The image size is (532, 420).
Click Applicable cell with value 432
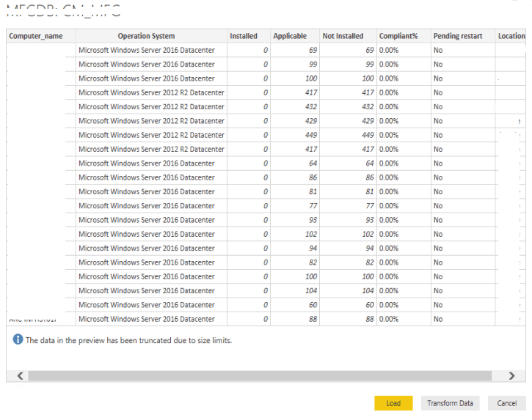coord(295,107)
